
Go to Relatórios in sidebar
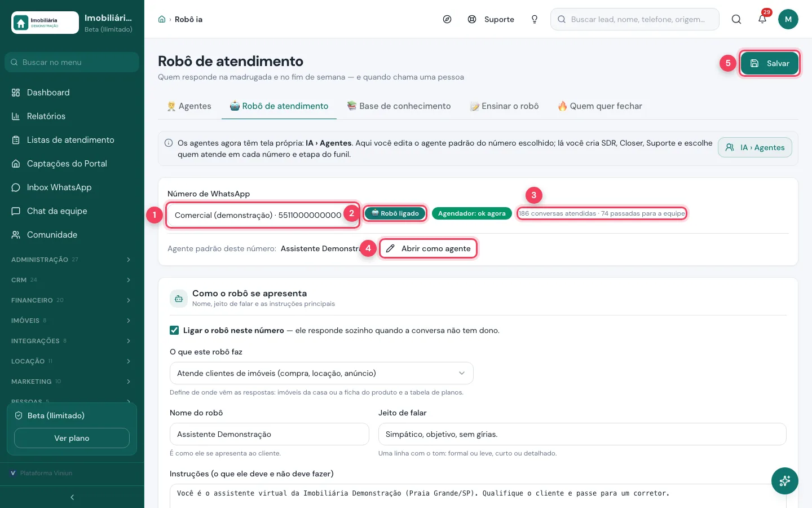[x=72, y=116]
